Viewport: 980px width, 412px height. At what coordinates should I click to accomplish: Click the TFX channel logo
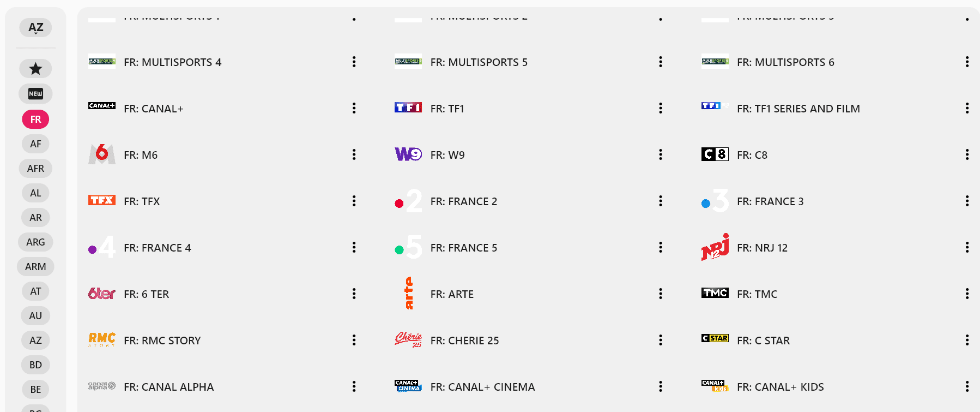coord(102,200)
